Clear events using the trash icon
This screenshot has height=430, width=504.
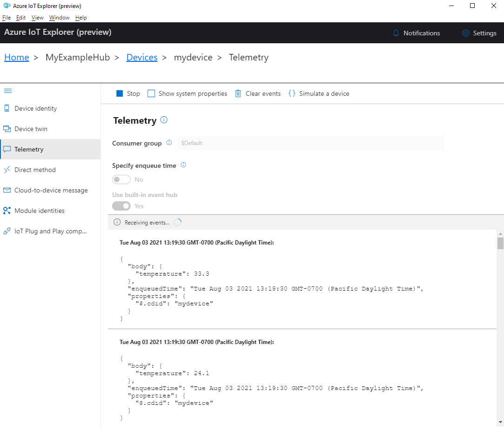click(x=258, y=93)
